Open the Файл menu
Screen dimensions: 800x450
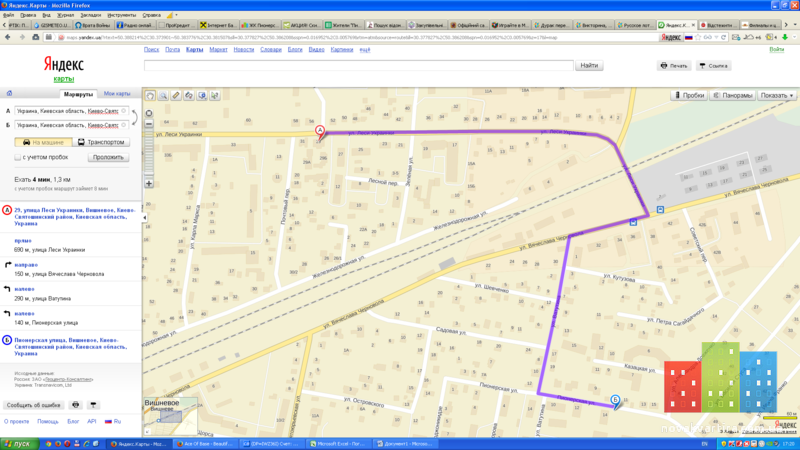click(x=9, y=15)
